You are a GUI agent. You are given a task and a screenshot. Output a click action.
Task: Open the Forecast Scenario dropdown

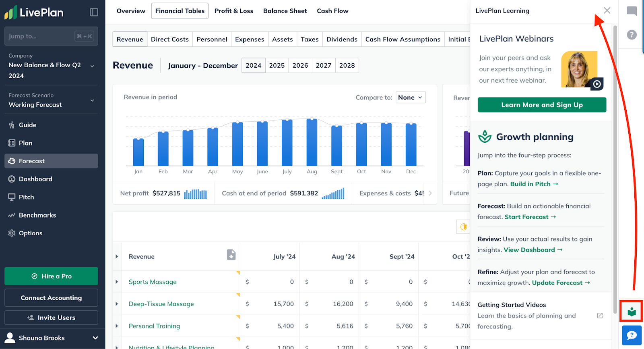coord(51,100)
